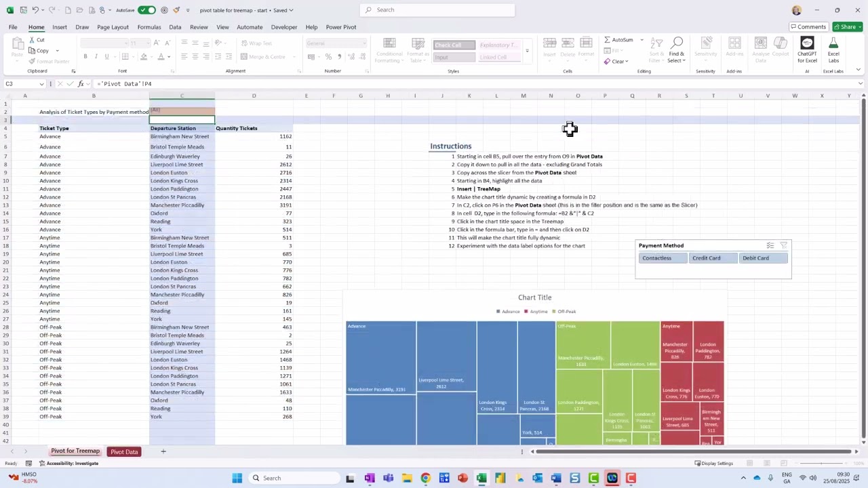Switch to the Power Pivot ribbon tab
The image size is (868, 488).
[x=341, y=27]
